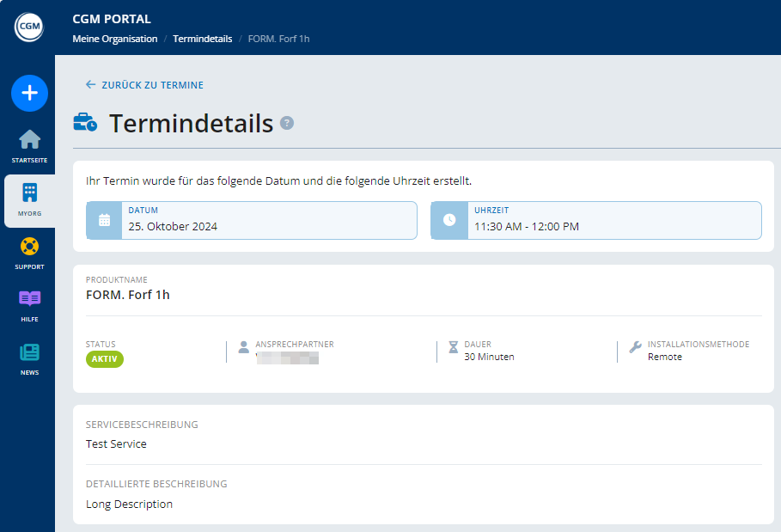Click the calendar icon in the Datum field
Image resolution: width=781 pixels, height=532 pixels.
[x=103, y=220]
